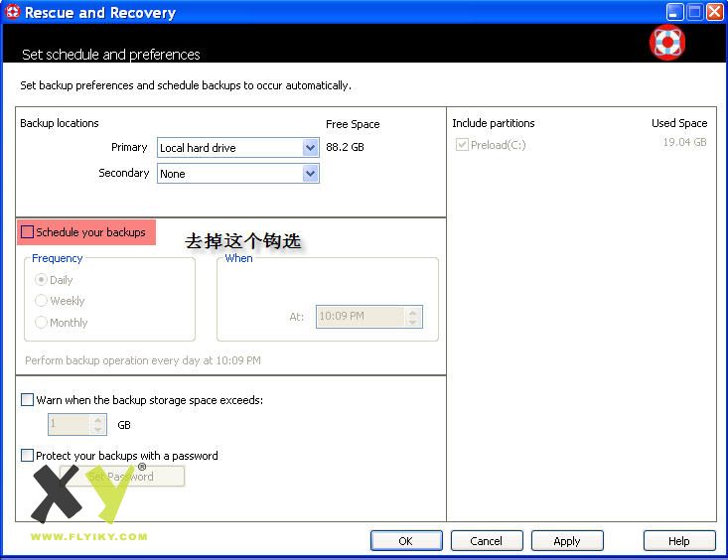Click the OK button
This screenshot has height=560, width=728.
tap(406, 541)
